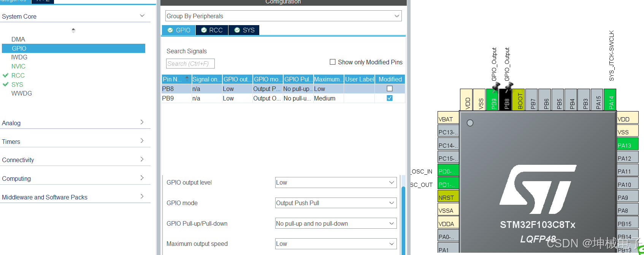This screenshot has width=644, height=255.
Task: Click the NRST pin
Action: pos(448,196)
